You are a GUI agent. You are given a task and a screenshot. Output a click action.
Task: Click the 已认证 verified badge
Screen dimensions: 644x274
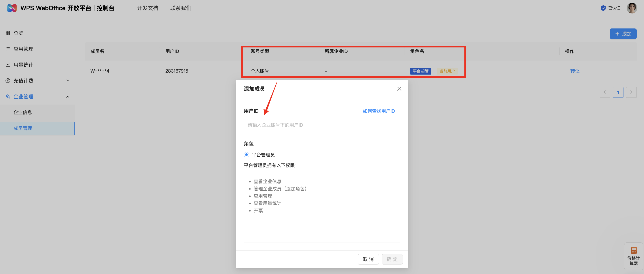610,8
